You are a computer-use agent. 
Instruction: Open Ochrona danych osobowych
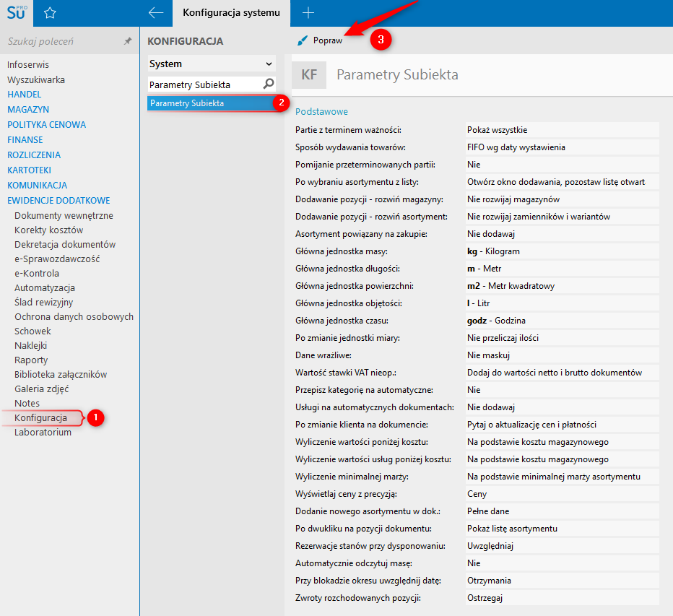pyautogui.click(x=74, y=317)
